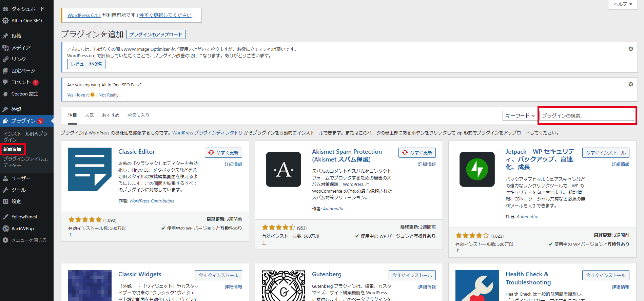The image size is (644, 301).
Task: Focus the プラグインの検索 search field
Action: 587,116
